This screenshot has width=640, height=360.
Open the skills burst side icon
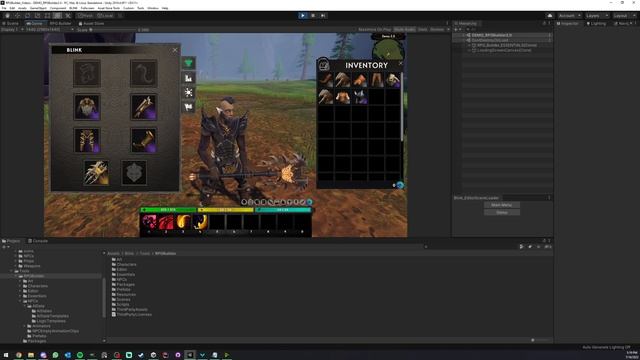189,93
